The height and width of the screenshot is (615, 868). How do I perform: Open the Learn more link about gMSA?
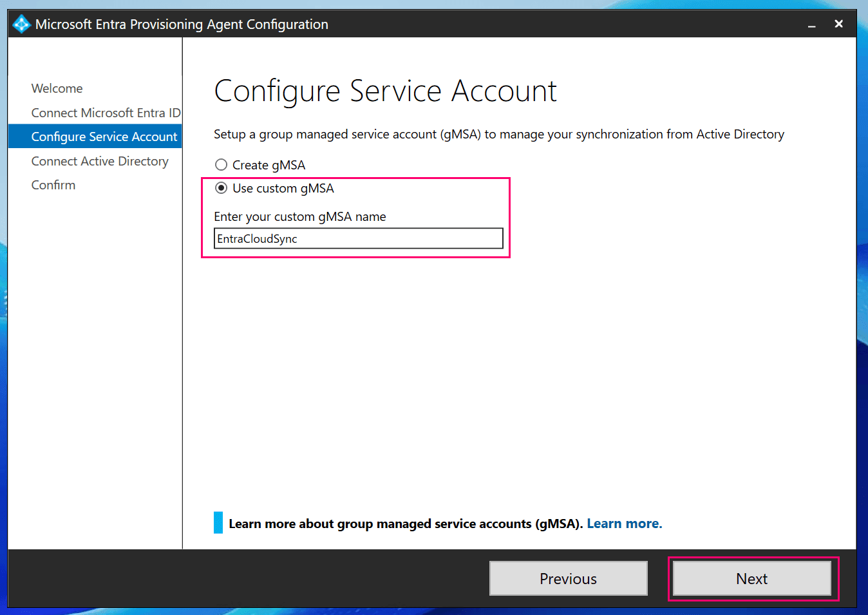[x=624, y=524]
